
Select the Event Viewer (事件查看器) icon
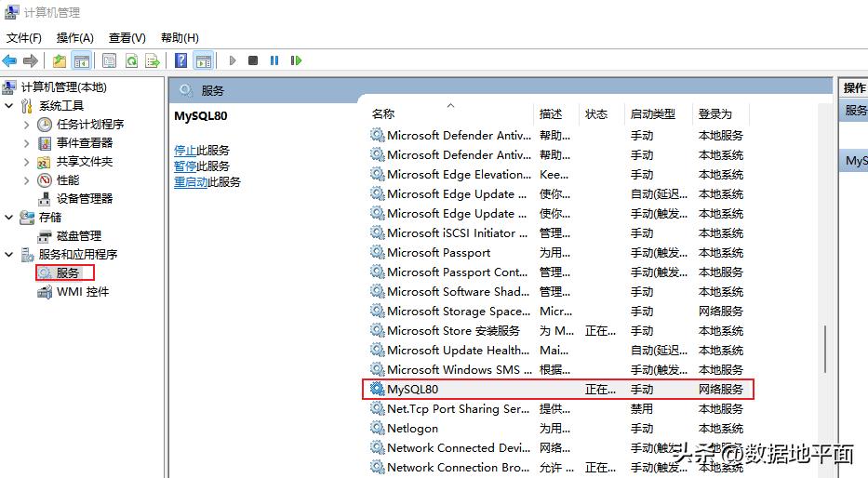click(x=45, y=143)
